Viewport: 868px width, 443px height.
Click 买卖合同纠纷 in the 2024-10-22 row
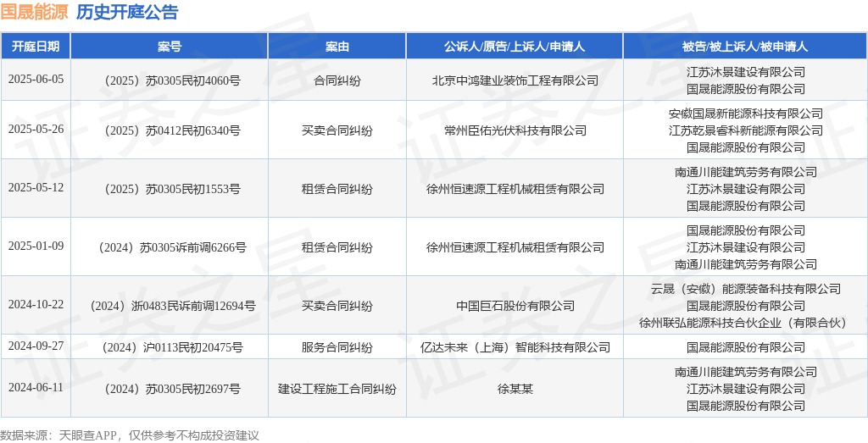[337, 306]
